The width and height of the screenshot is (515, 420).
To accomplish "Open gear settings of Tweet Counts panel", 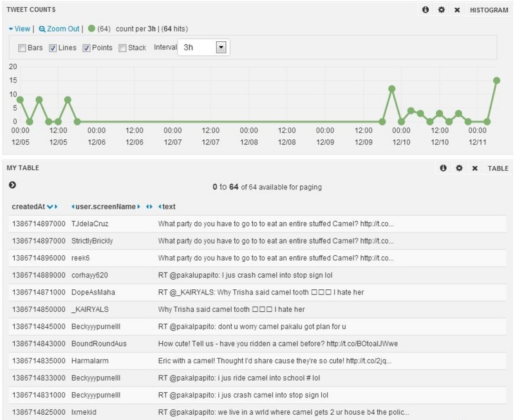I will pyautogui.click(x=442, y=10).
